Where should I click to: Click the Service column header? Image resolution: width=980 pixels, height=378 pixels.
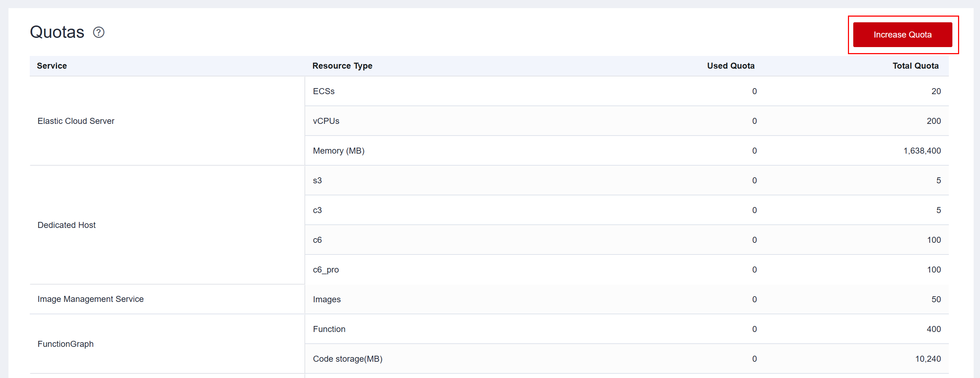[52, 66]
